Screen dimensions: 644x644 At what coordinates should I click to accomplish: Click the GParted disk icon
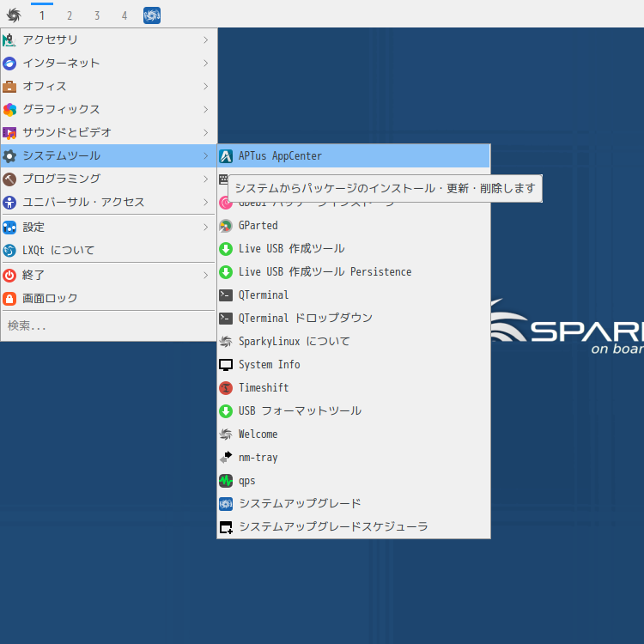coord(226,226)
